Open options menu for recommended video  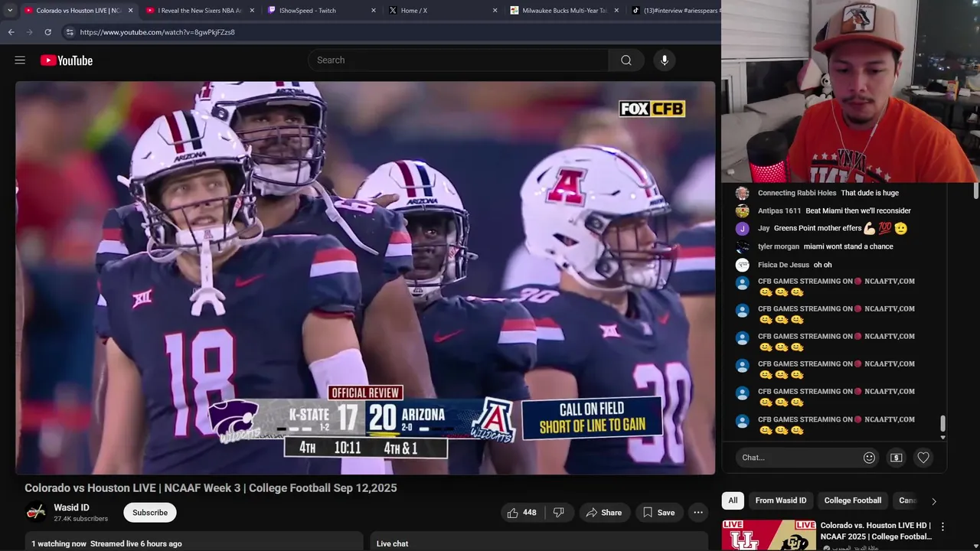(942, 527)
